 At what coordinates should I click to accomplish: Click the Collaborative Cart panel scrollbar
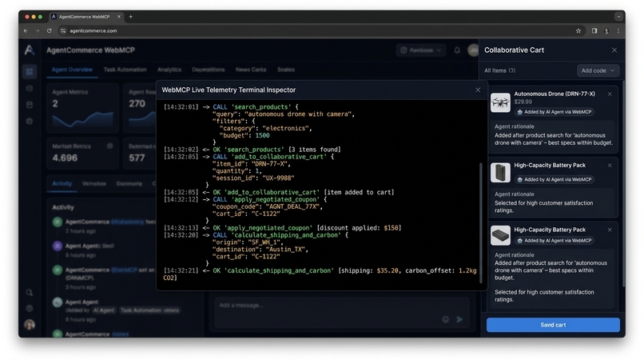coord(623,185)
